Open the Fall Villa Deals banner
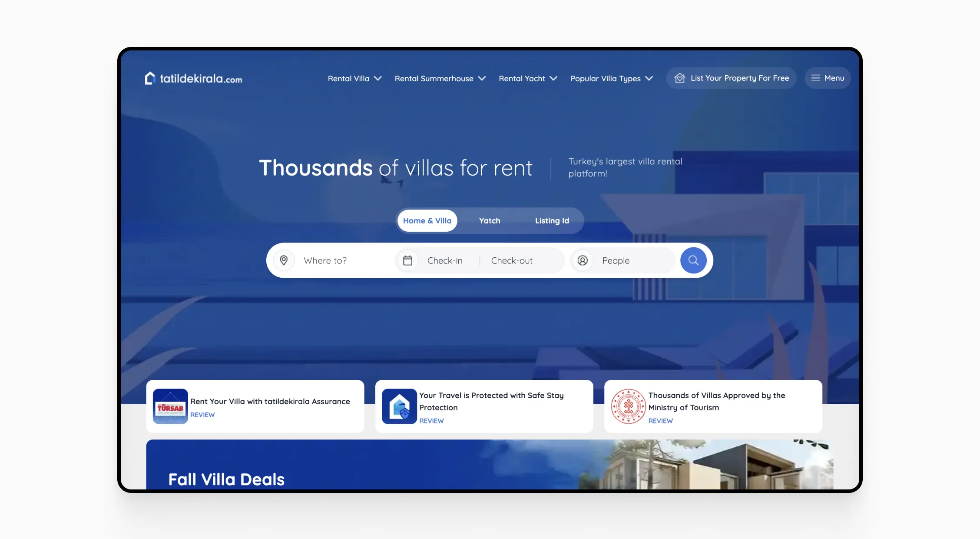980x539 pixels. (490, 465)
